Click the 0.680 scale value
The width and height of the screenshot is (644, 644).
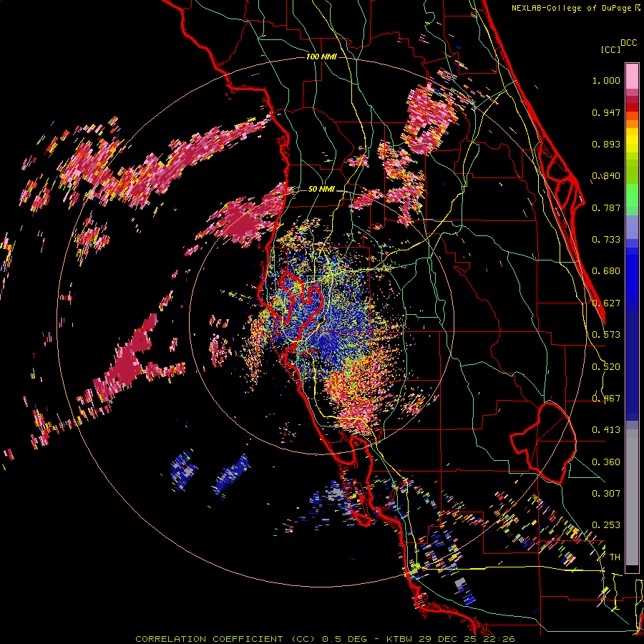(606, 271)
